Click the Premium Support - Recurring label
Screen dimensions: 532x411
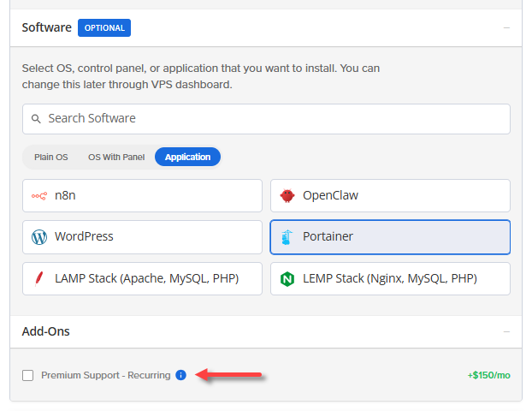pos(106,375)
